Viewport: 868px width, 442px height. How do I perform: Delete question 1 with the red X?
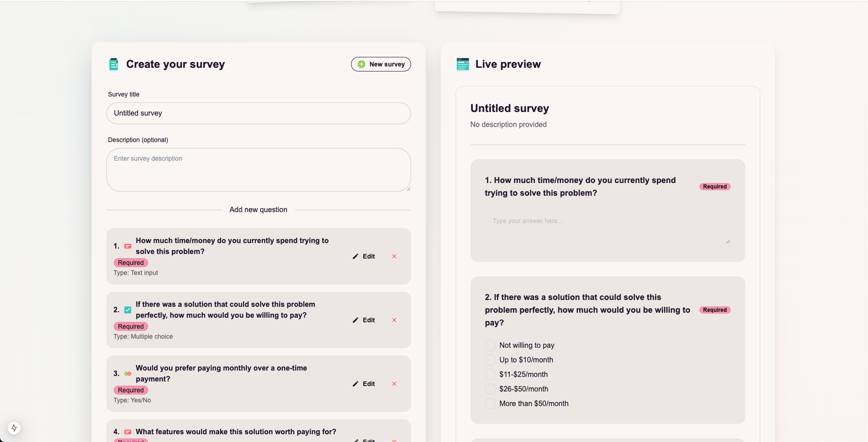tap(394, 256)
